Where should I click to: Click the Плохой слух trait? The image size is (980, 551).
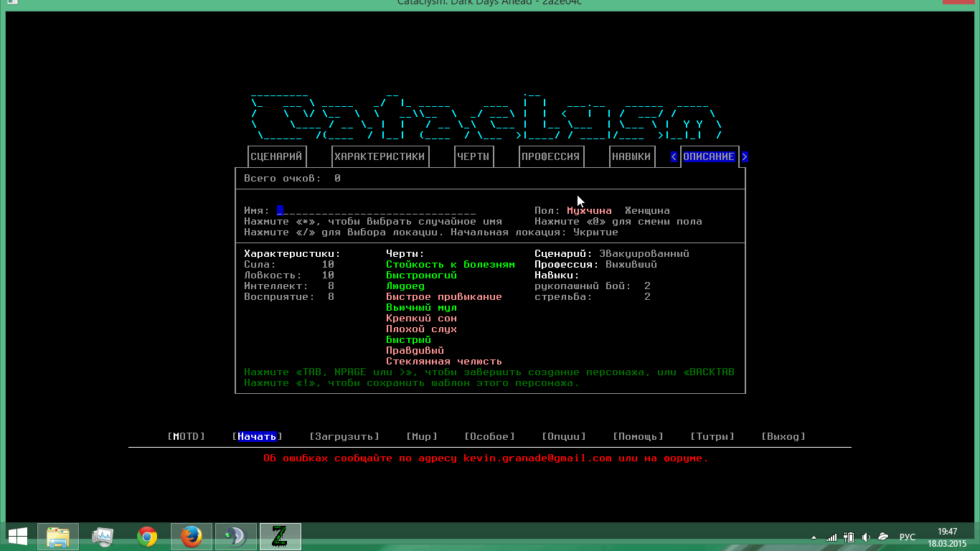[x=421, y=329]
